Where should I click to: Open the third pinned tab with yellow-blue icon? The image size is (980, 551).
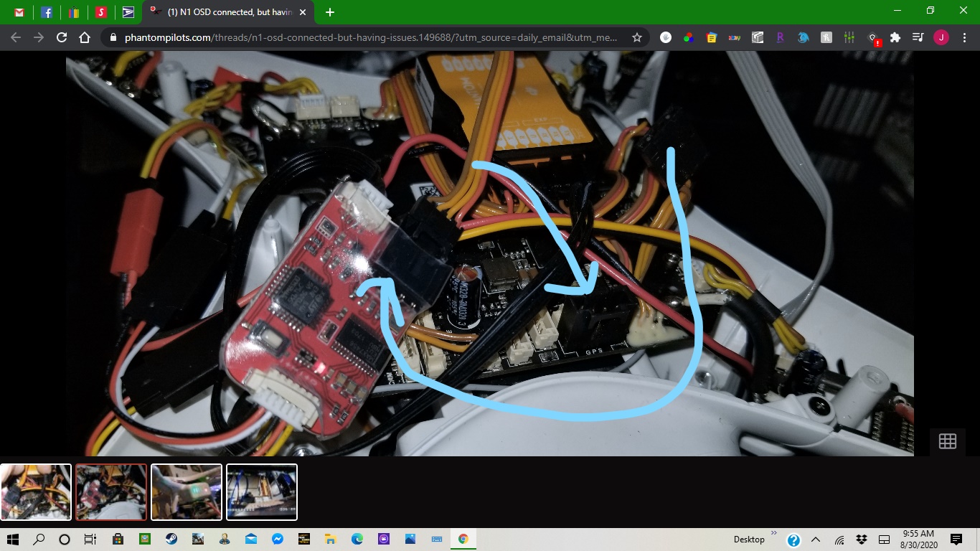pos(74,12)
